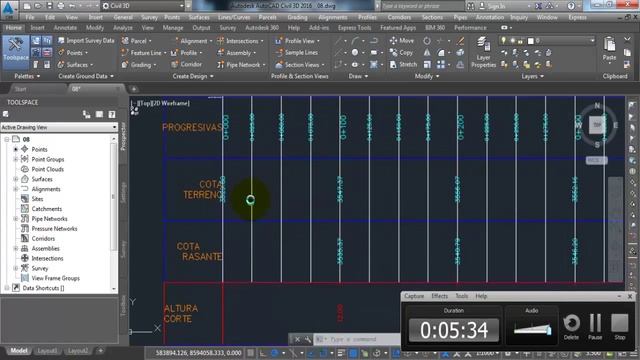Click the Sample Lines tool

296,52
